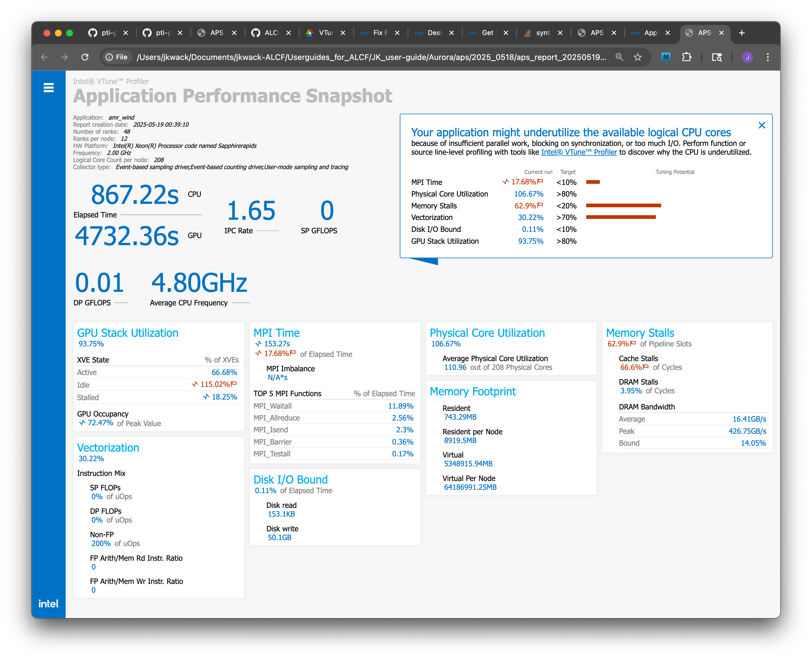Click the Non-FP 200% of uOps value
This screenshot has height=660, width=812.
point(101,543)
